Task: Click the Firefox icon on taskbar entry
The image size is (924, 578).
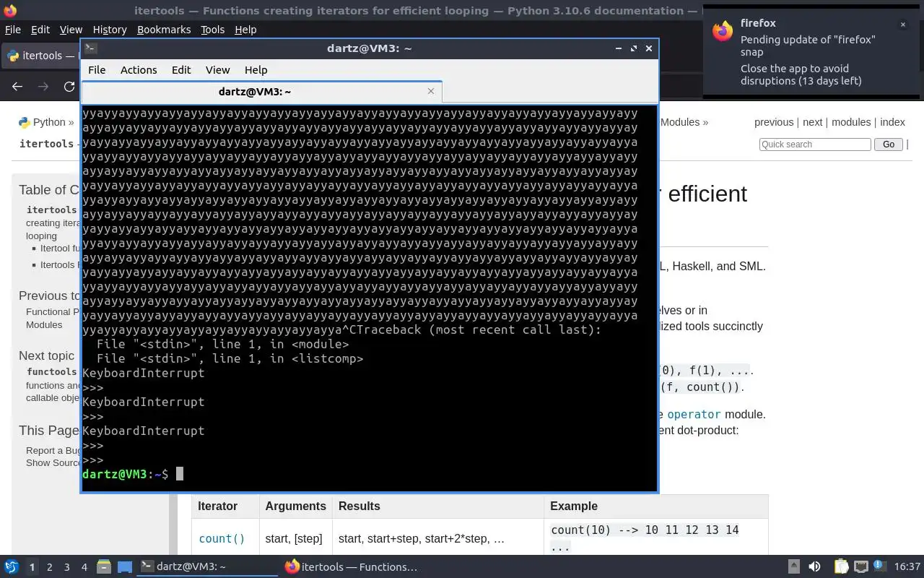Action: (x=292, y=566)
